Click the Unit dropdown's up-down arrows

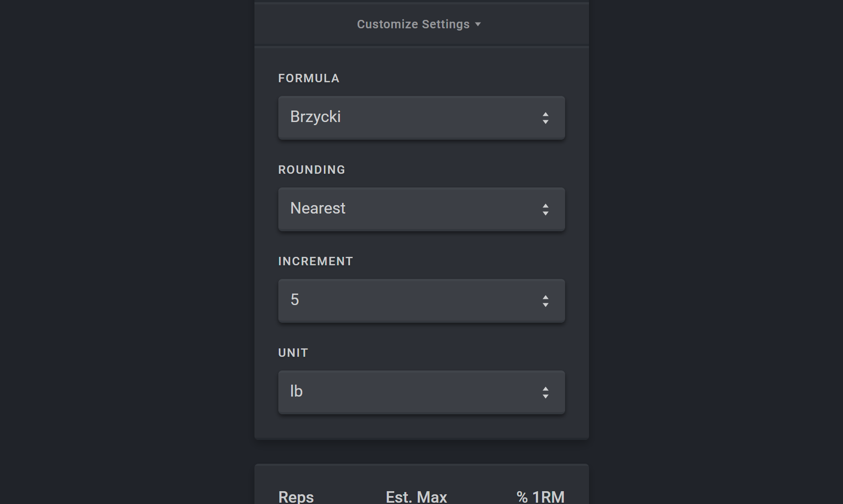[545, 393]
